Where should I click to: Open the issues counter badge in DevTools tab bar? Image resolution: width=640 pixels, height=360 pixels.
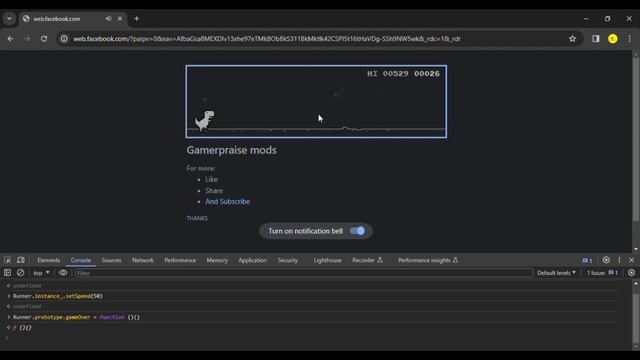click(x=587, y=260)
